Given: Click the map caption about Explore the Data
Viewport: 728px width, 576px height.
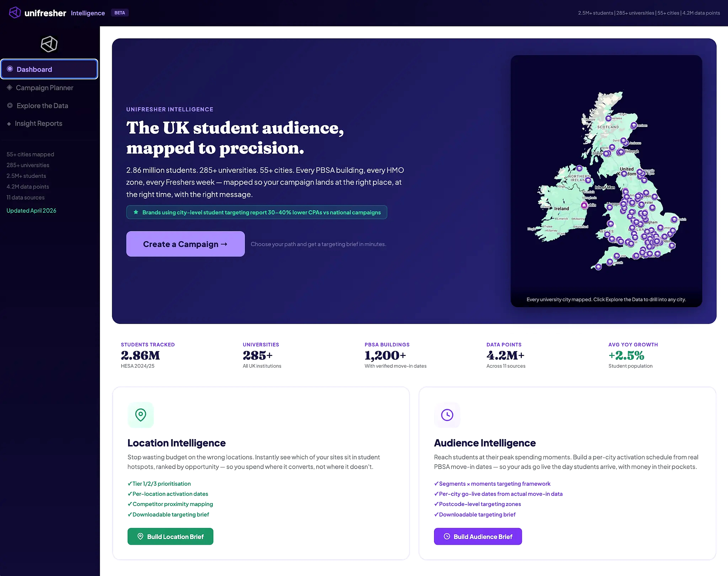Looking at the screenshot, I should pos(606,299).
